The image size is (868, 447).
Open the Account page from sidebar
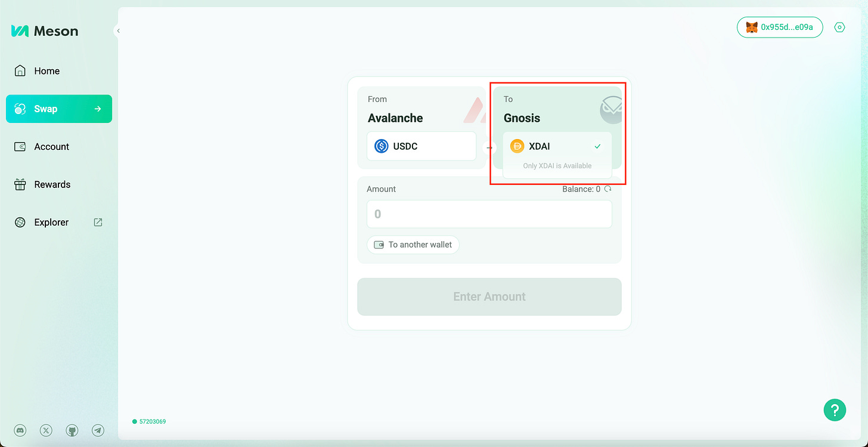(51, 146)
